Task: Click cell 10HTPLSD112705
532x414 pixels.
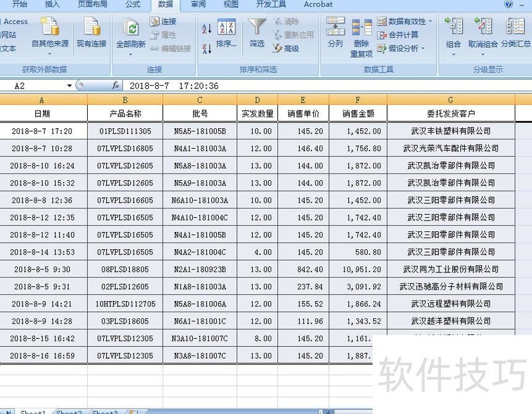Action: 125,304
